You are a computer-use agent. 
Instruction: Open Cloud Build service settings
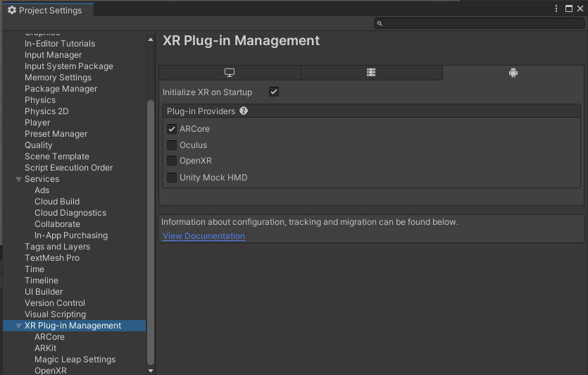click(57, 201)
